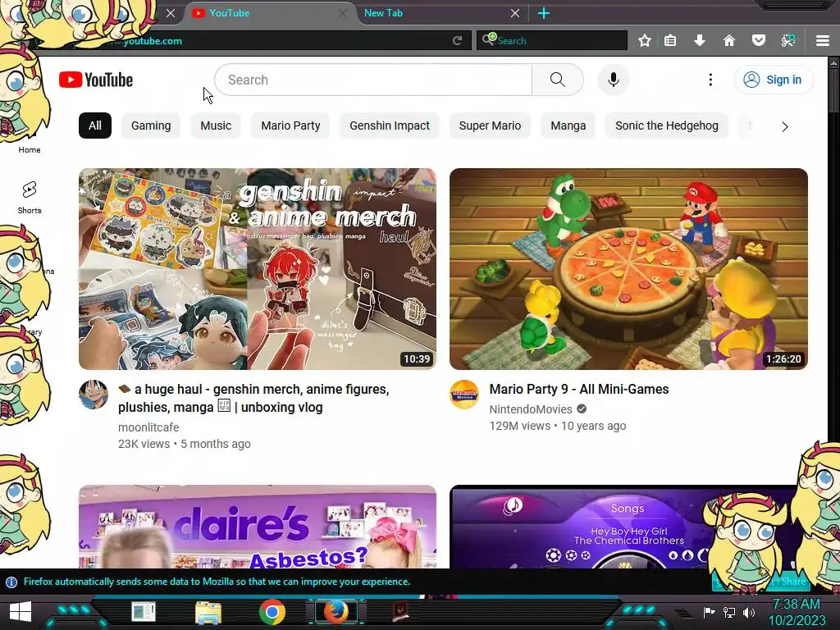Open File Explorer from taskbar
The width and height of the screenshot is (840, 630).
click(x=208, y=613)
